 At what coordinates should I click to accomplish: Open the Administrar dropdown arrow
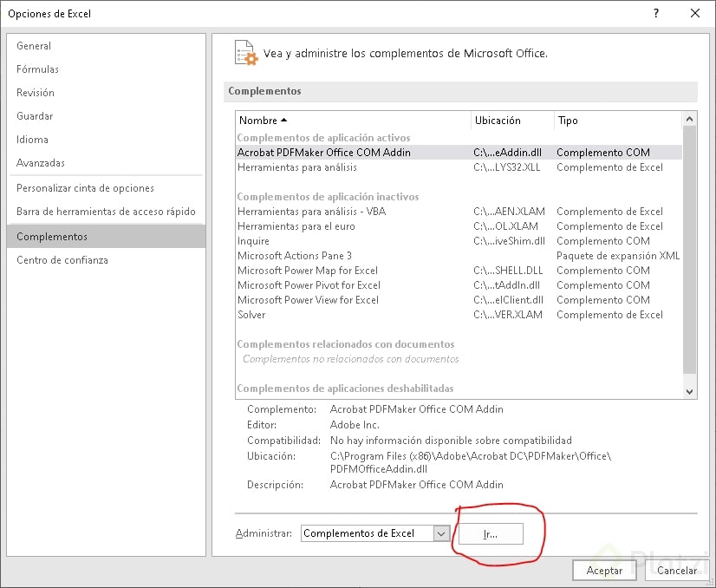click(441, 533)
